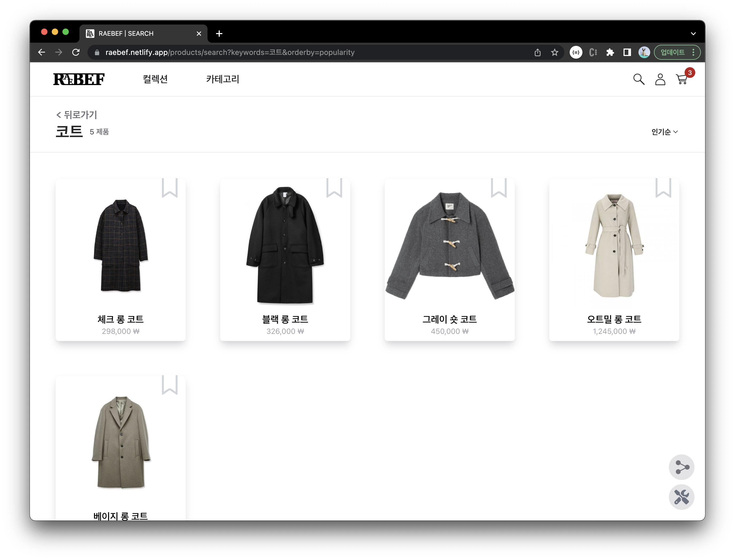The image size is (735, 560).
Task: Open the user account profile icon
Action: (660, 79)
